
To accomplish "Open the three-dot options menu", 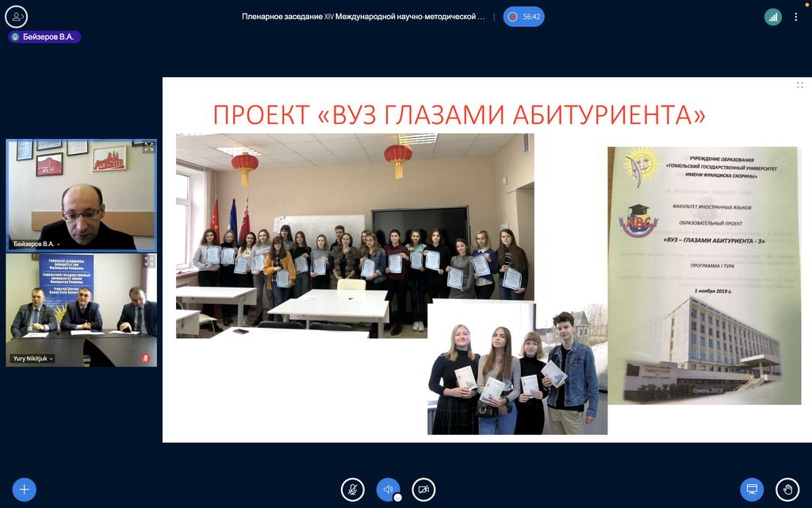I will (796, 17).
